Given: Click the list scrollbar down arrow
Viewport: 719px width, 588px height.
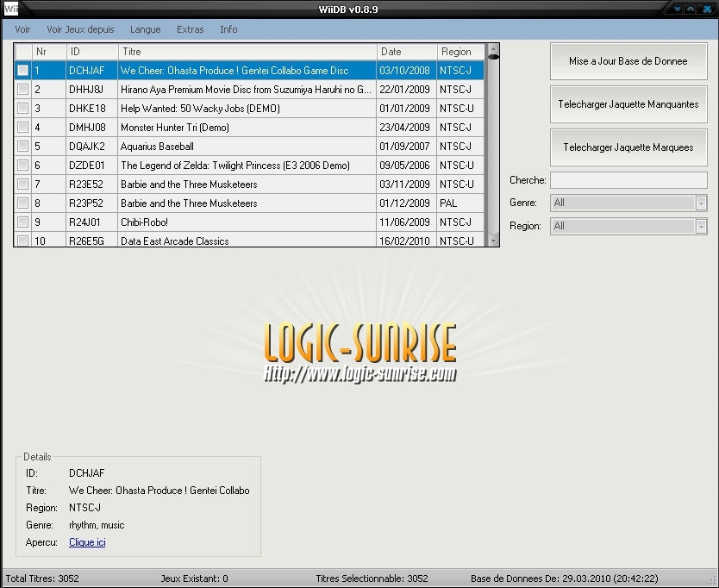Looking at the screenshot, I should point(493,241).
